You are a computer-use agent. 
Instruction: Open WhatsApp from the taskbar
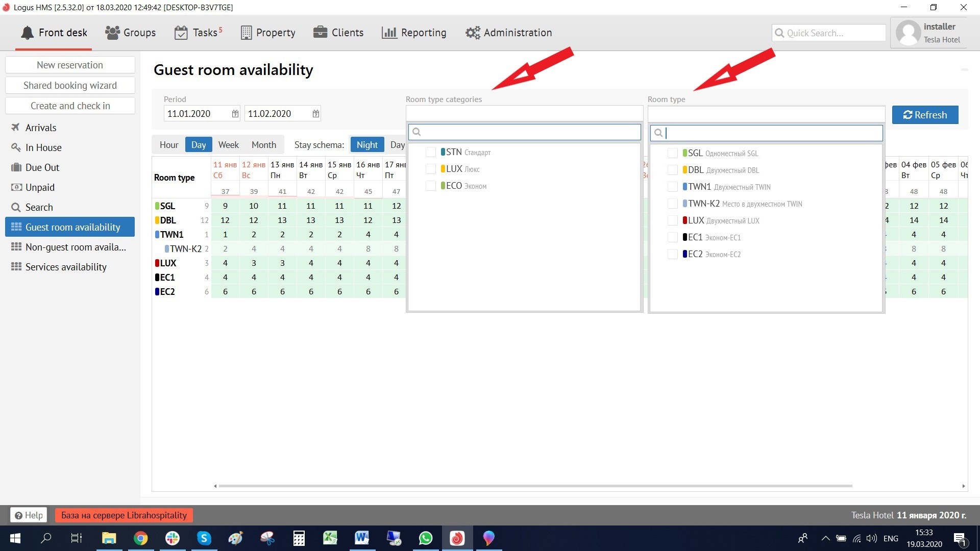coord(425,538)
